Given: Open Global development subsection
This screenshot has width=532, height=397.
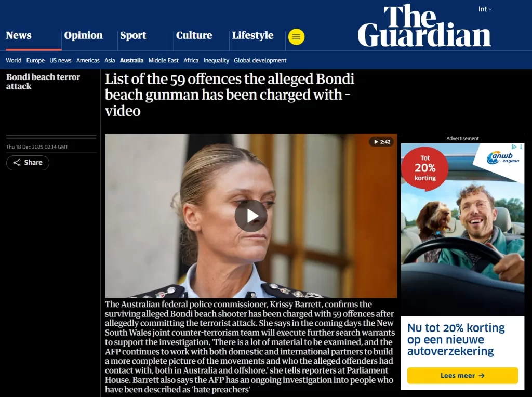Looking at the screenshot, I should [x=260, y=60].
